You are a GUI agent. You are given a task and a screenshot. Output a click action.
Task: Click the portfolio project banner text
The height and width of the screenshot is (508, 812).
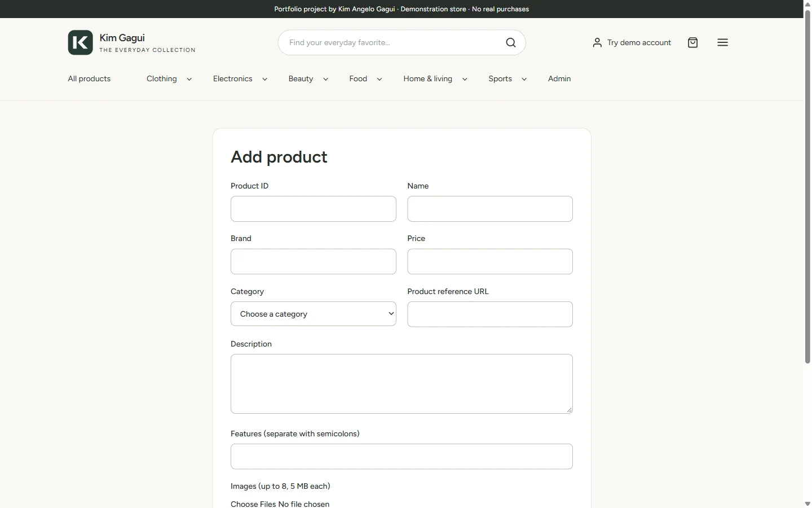401,9
